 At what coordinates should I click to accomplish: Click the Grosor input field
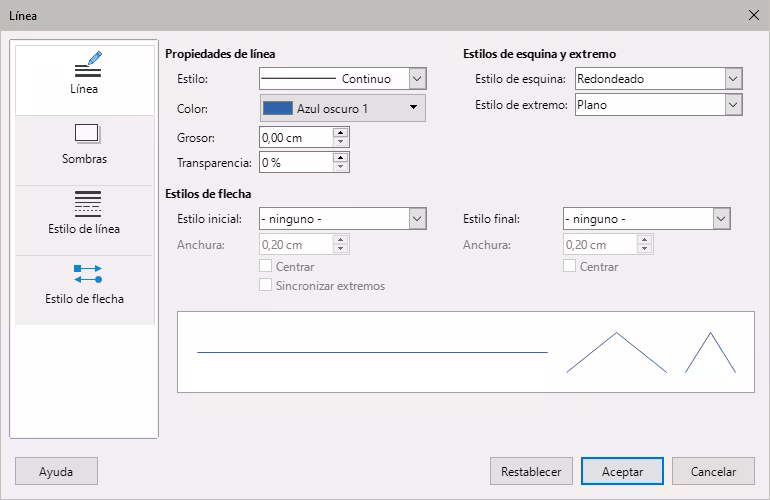click(x=296, y=138)
